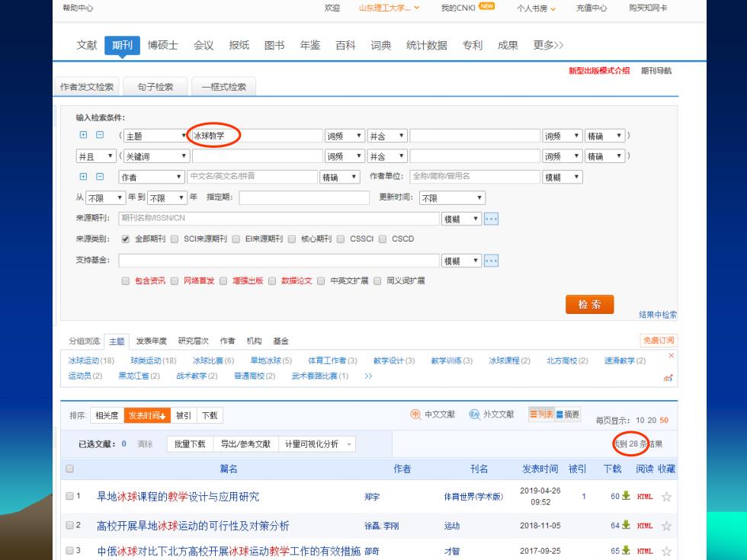Switch to the 文献 tab

tap(87, 45)
